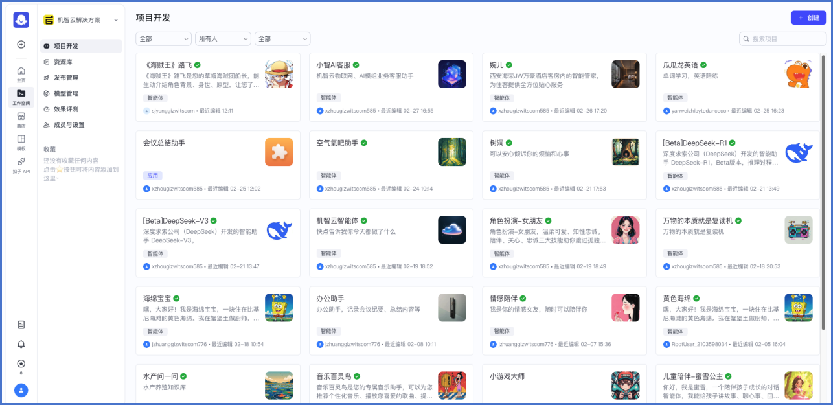Image resolution: width=833 pixels, height=405 pixels.
Task: Open 资源库 in the sidebar menu
Action: coord(81,62)
